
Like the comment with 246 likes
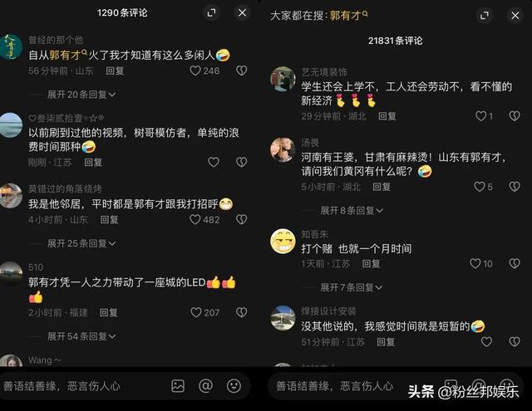click(195, 71)
